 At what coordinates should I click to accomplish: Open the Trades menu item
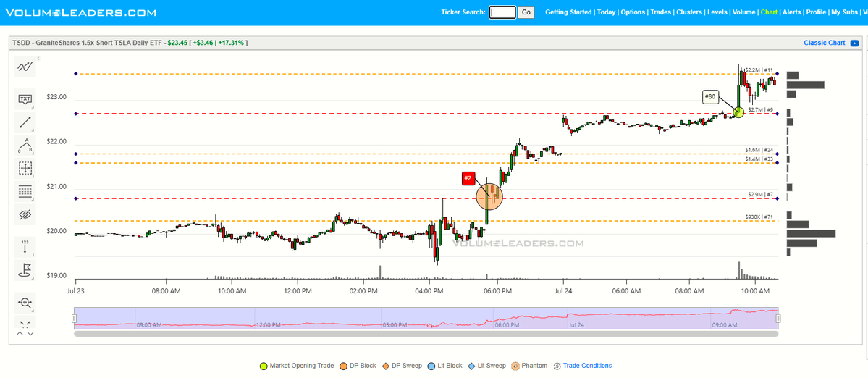tap(660, 12)
